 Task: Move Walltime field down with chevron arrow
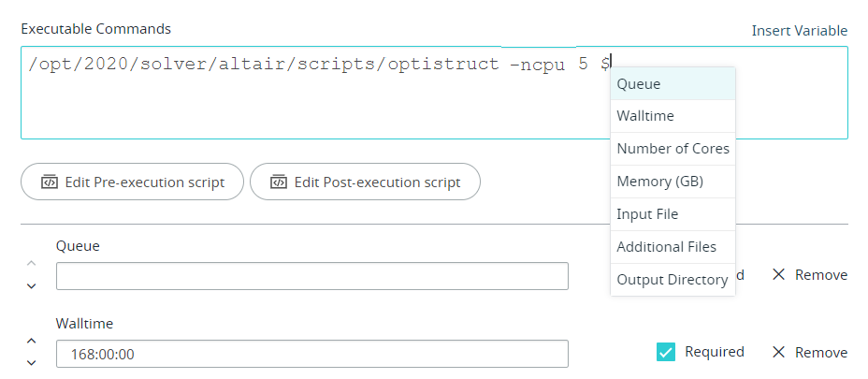[31, 363]
